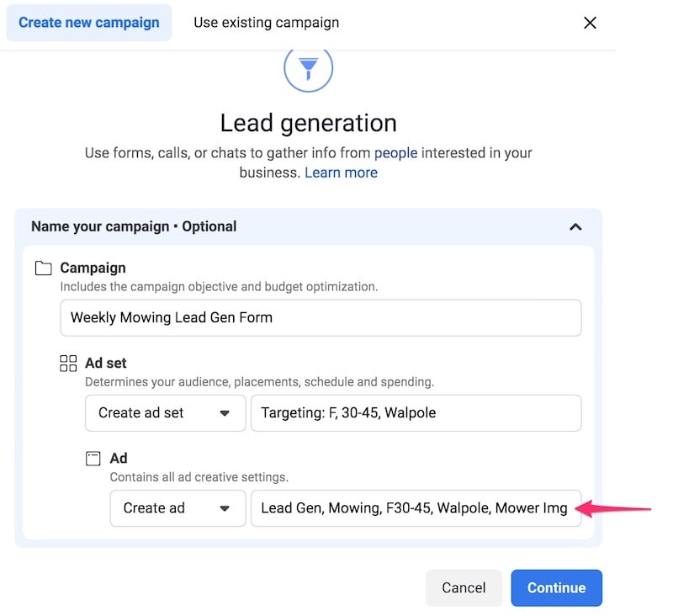Image resolution: width=673 pixels, height=616 pixels.
Task: Switch to Use existing campaign tab
Action: pyautogui.click(x=266, y=23)
